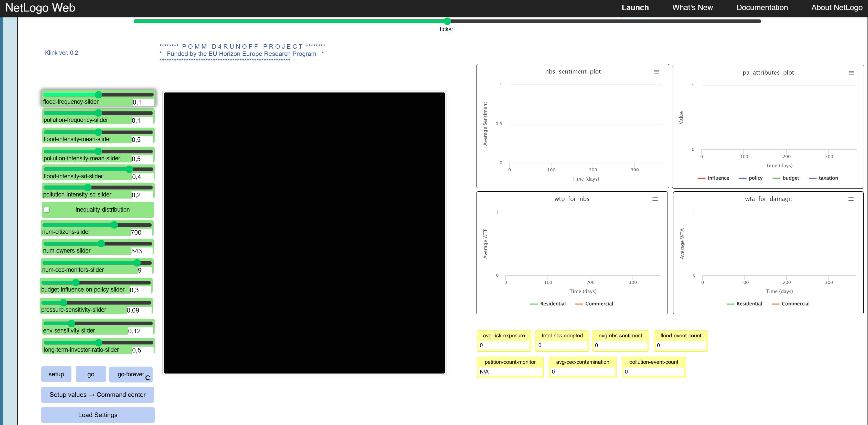Open the Documentation page

click(x=762, y=7)
